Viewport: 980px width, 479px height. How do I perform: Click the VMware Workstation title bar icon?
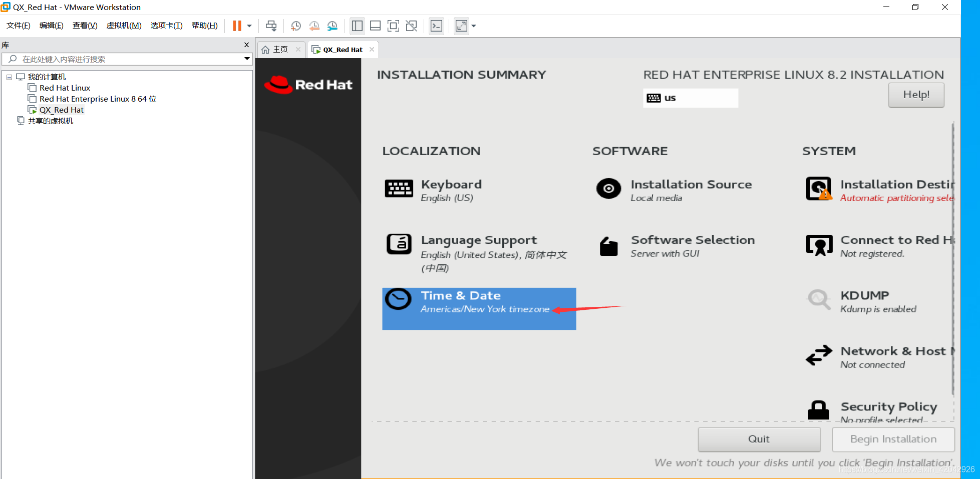(6, 7)
